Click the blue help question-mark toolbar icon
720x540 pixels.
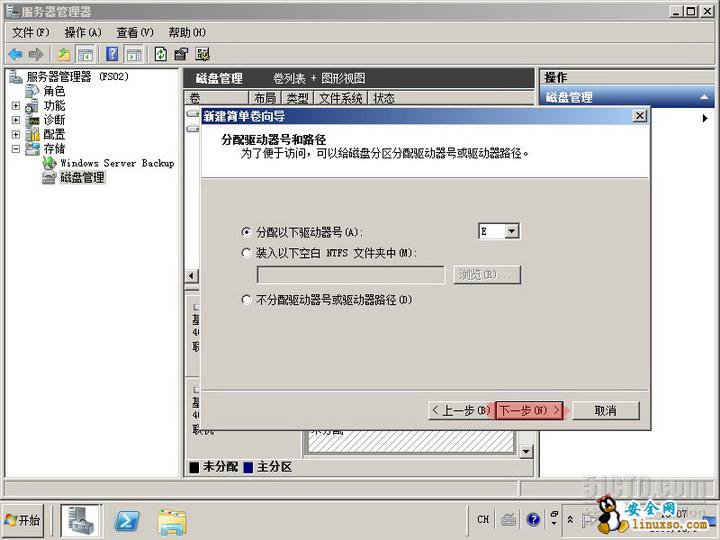tap(112, 54)
